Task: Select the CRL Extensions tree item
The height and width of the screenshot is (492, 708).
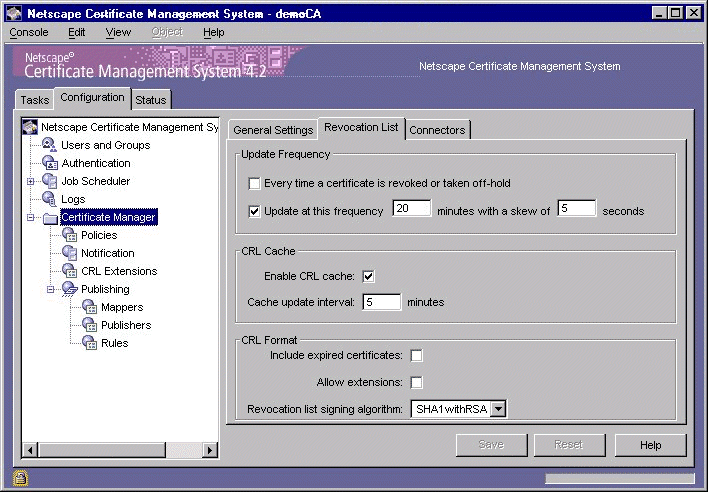Action: [119, 271]
